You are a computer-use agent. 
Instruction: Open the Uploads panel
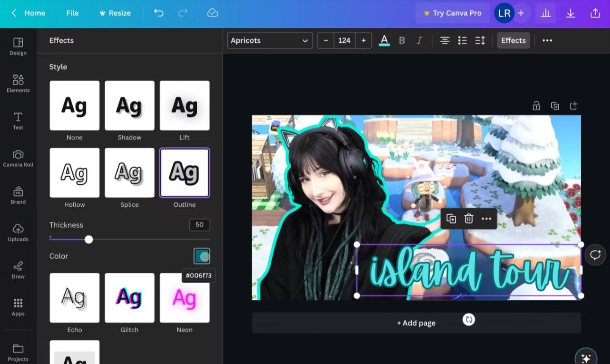tap(18, 233)
